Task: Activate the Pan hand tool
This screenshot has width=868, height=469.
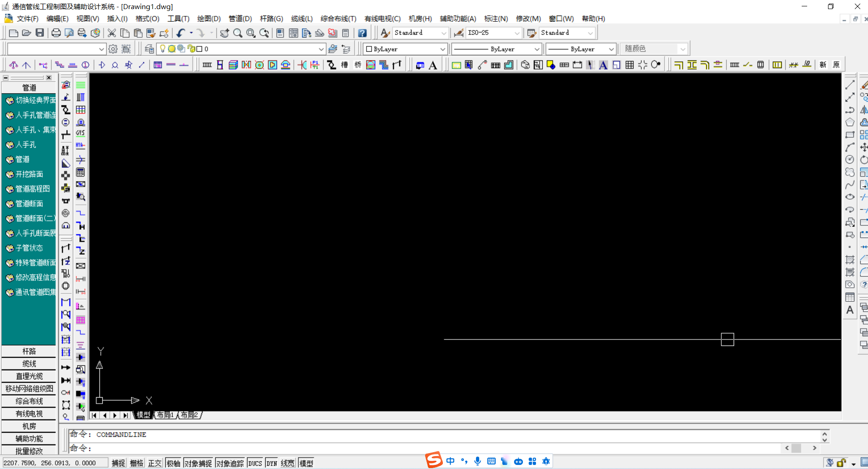Action: coord(224,33)
